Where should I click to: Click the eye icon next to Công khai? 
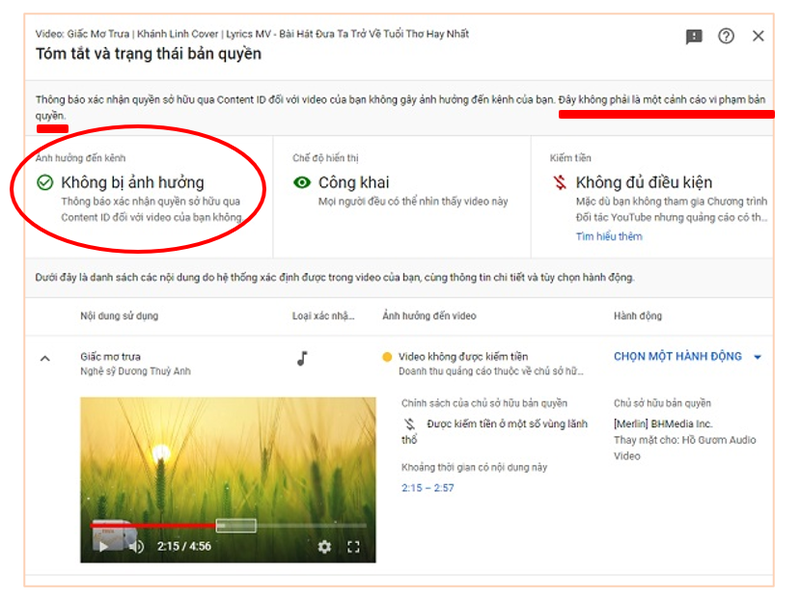coord(300,183)
